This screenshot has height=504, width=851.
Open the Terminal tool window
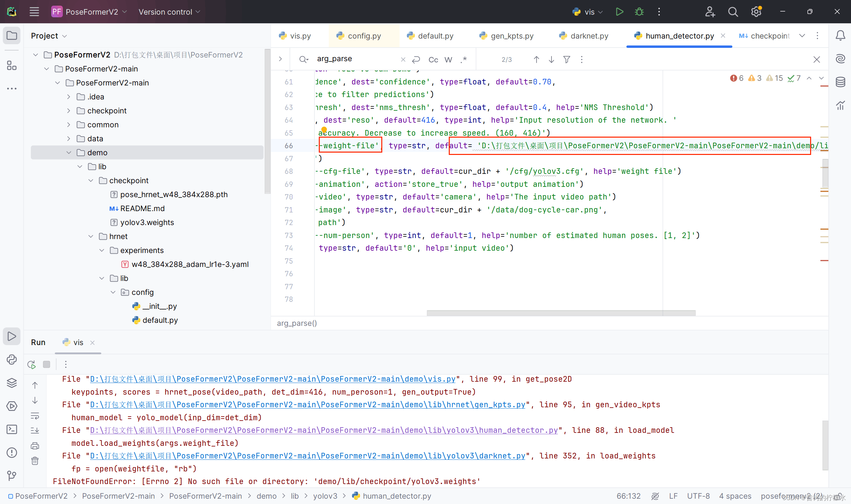tap(12, 429)
